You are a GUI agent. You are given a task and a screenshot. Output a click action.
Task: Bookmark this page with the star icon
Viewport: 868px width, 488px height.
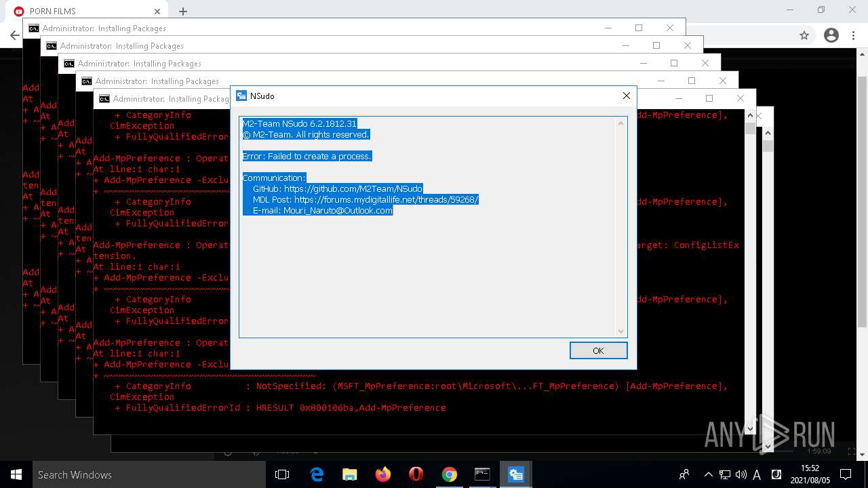[x=804, y=35]
